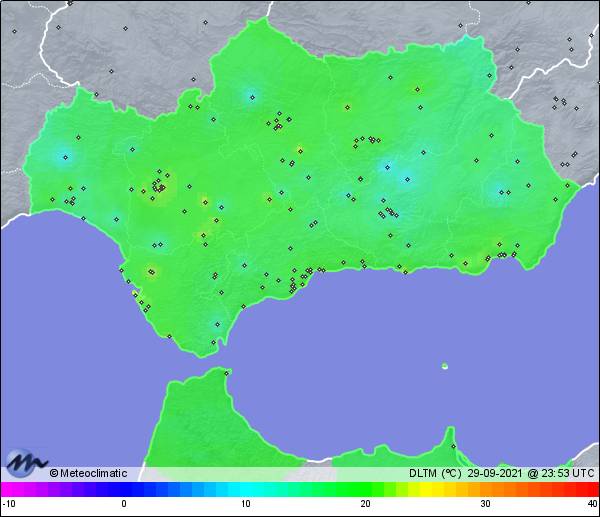Select station marker in western Huelva cyan spot
This screenshot has height=517, width=600.
point(65,157)
